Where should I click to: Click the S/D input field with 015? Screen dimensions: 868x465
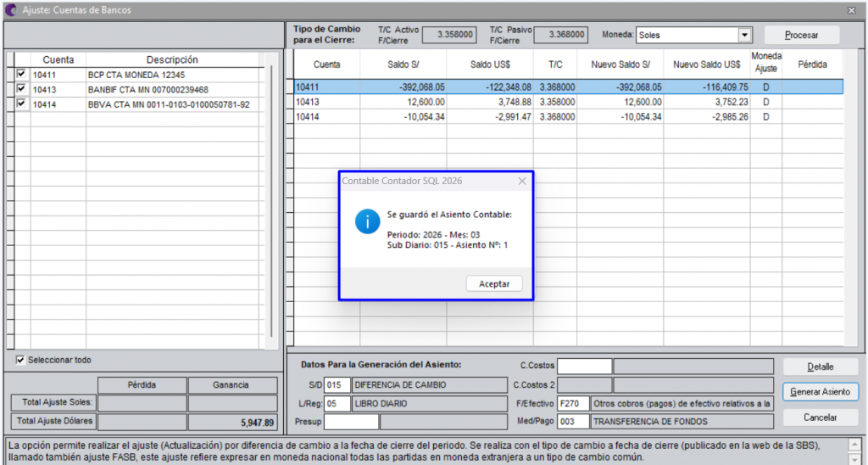point(337,385)
